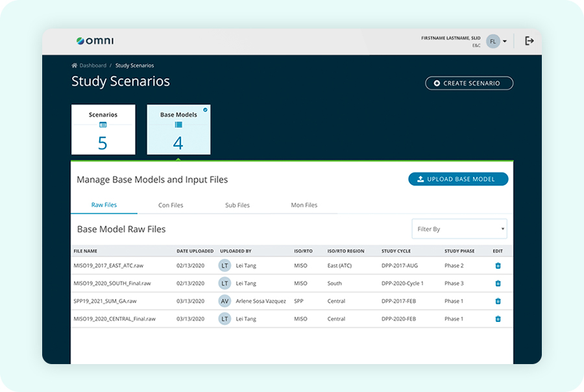Click the home icon in breadcrumb
Screen dimensions: 584x392
[74, 65]
